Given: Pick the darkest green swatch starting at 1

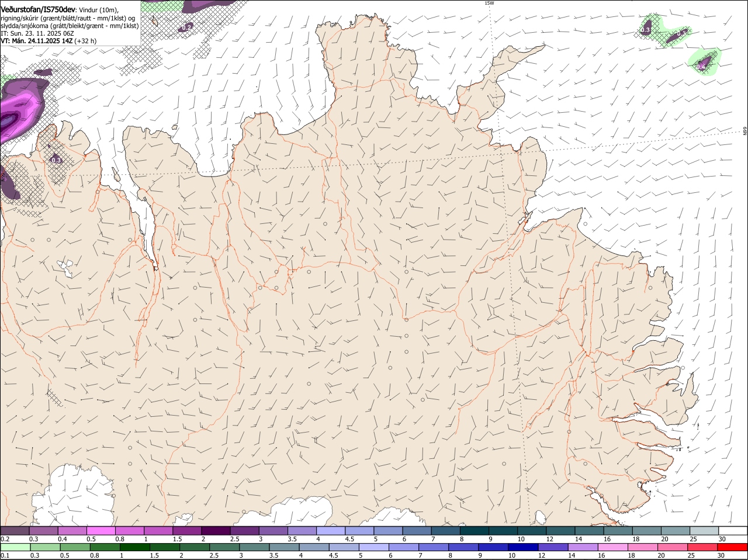Looking at the screenshot, I should point(134,547).
